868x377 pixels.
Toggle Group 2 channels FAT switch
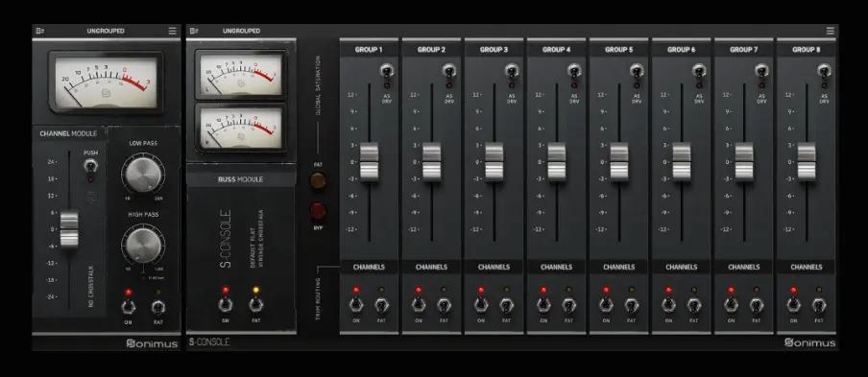point(444,305)
